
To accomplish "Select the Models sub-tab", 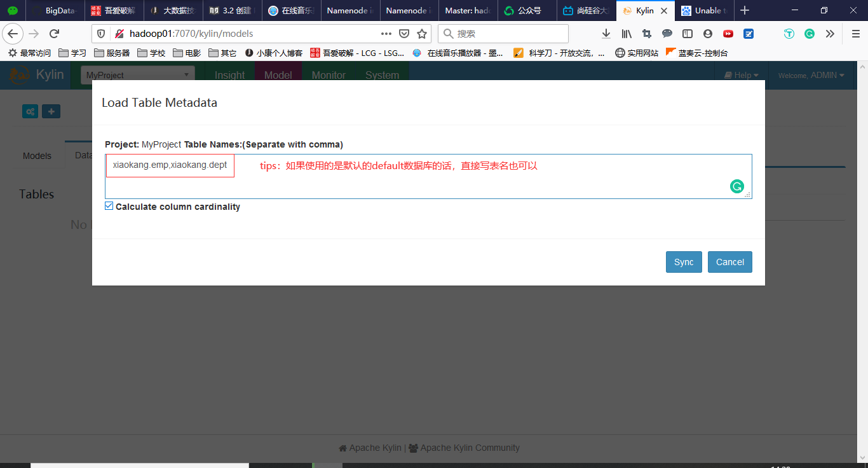I will [37, 156].
